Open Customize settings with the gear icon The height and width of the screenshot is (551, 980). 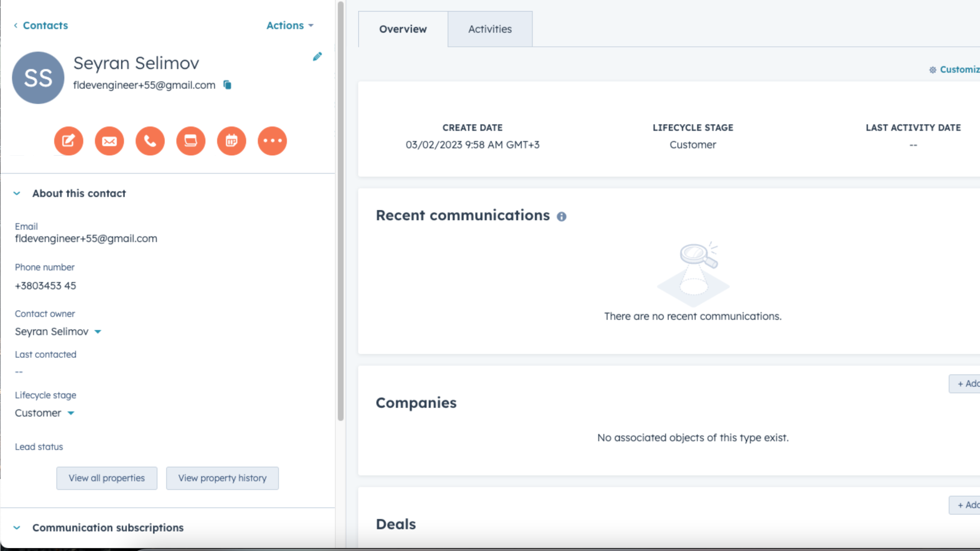pyautogui.click(x=933, y=69)
